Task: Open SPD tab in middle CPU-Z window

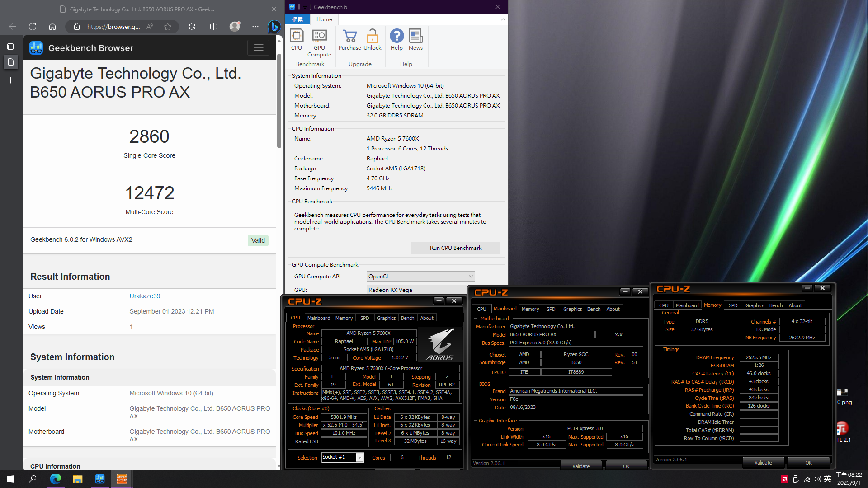Action: pos(551,309)
